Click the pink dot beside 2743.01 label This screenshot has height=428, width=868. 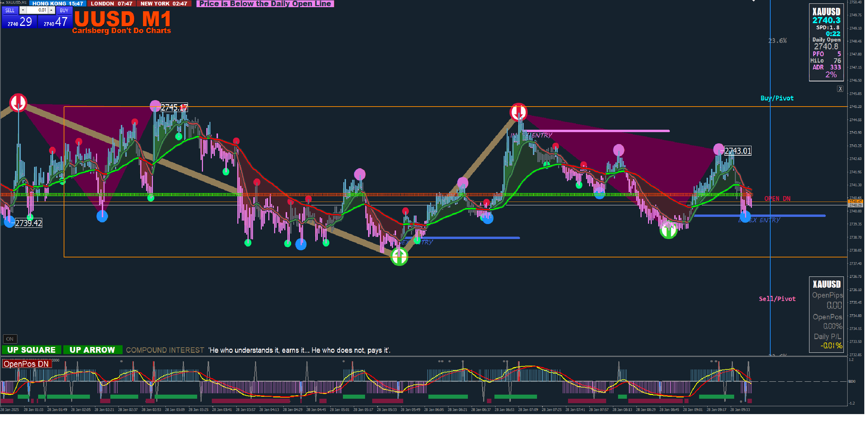[719, 149]
